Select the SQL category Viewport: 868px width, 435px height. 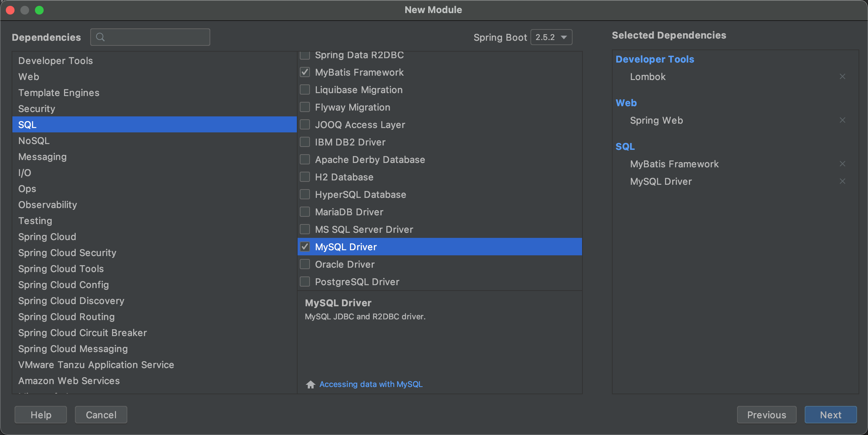[x=154, y=125]
